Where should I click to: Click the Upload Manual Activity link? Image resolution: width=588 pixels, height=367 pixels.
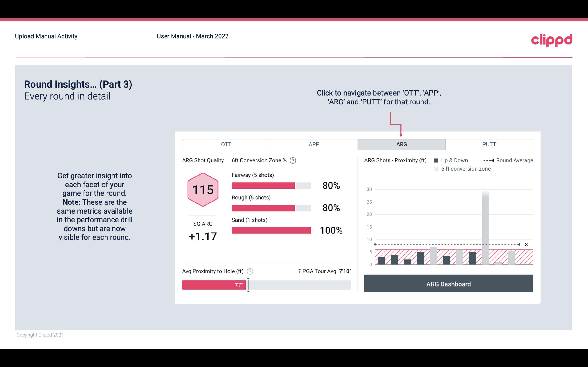[x=46, y=36]
